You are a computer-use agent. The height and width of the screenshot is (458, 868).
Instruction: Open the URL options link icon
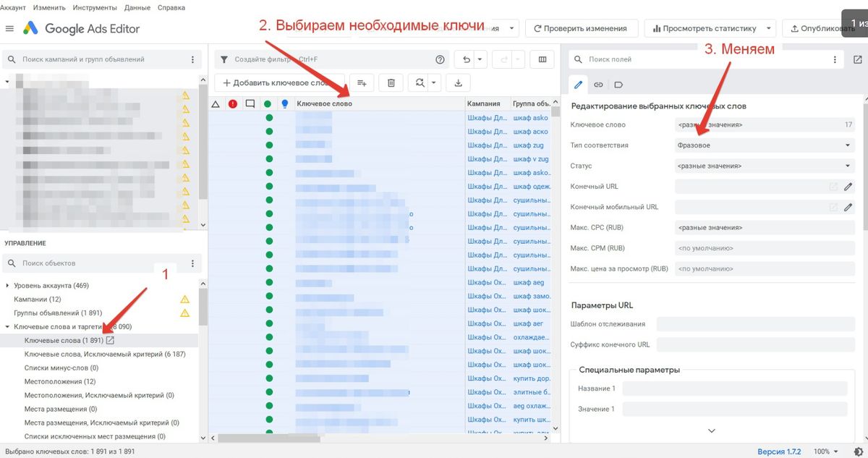598,84
